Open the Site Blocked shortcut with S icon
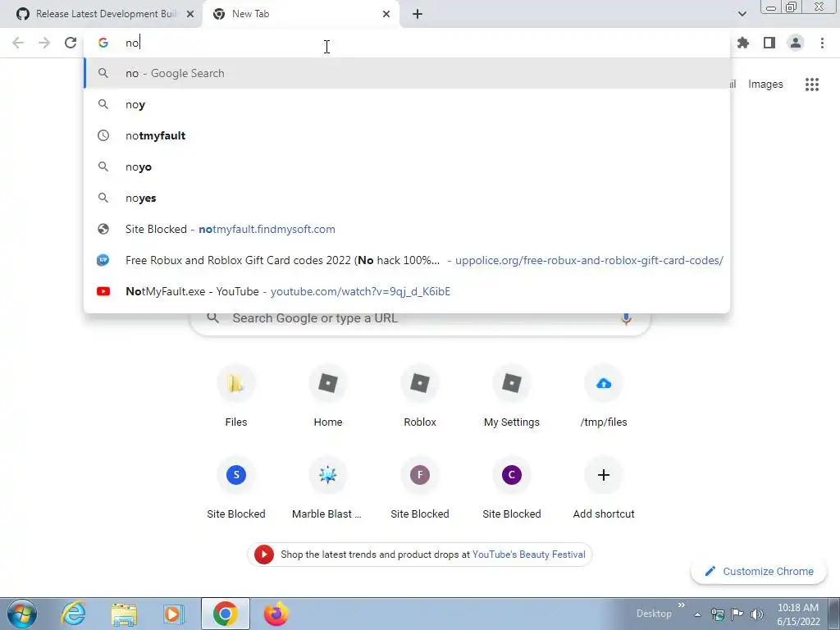Screen dimensions: 840x630 click(x=235, y=489)
